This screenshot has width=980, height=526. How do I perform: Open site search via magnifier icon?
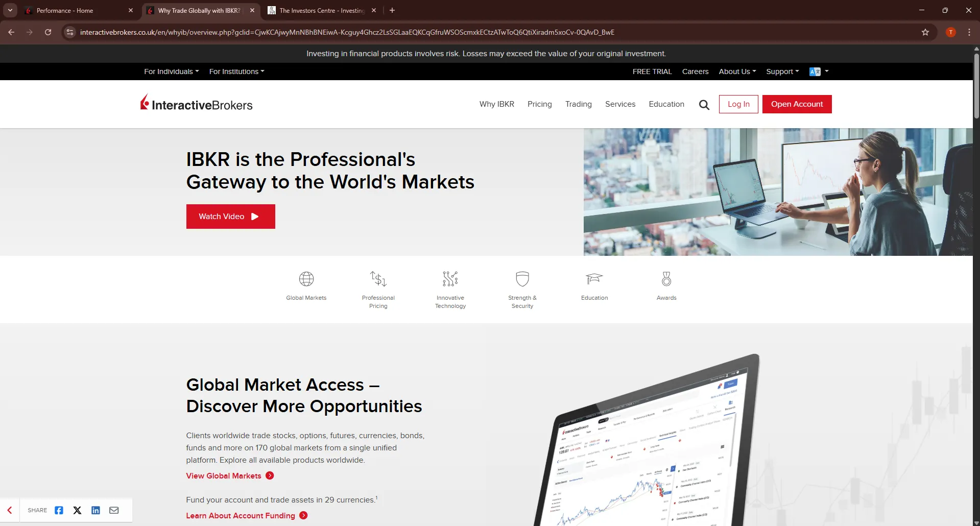(x=704, y=105)
